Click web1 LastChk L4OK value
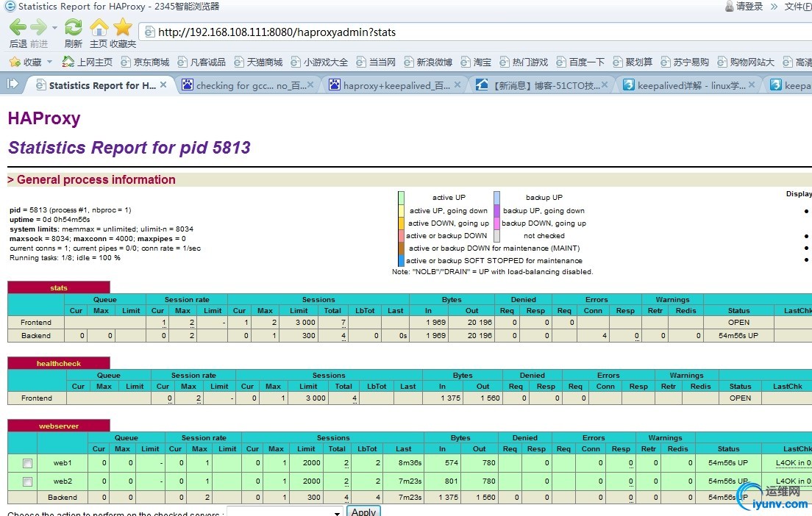Image resolution: width=812 pixels, height=516 pixels. click(794, 462)
